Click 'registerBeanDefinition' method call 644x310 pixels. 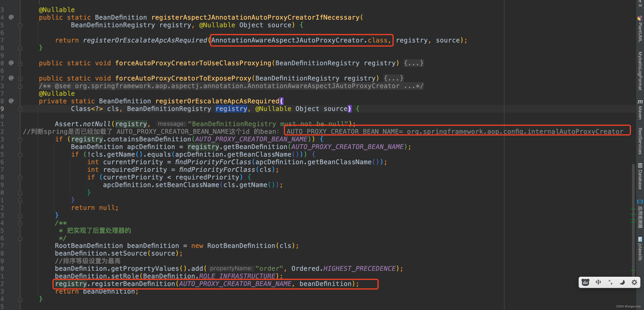133,284
